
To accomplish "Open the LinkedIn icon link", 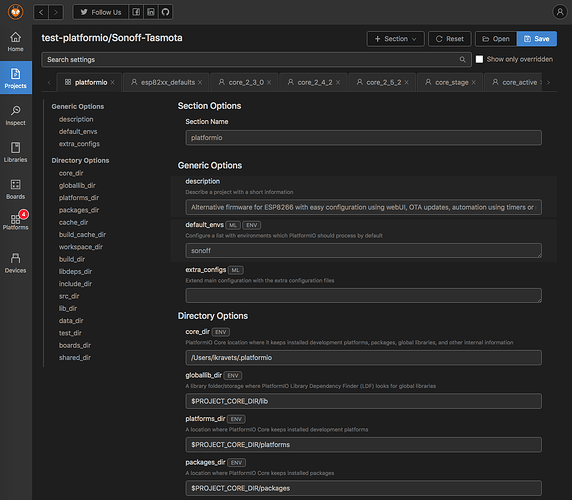I will (x=151, y=12).
